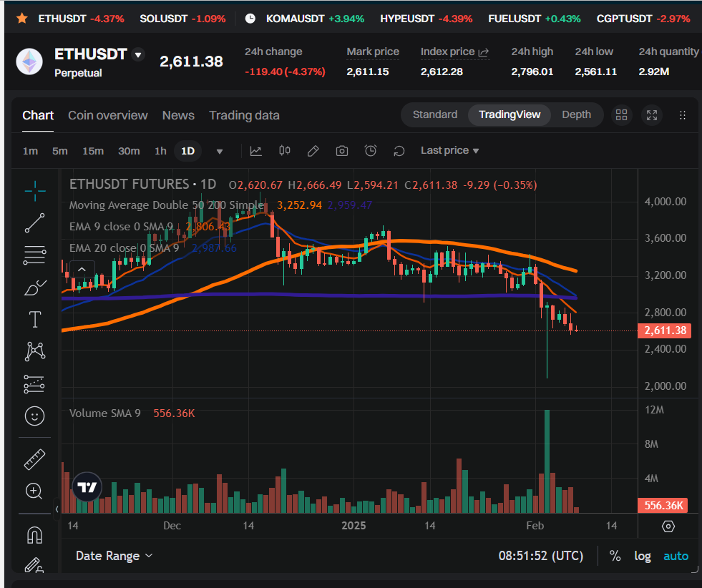Click the Volume SMA 9 legend
Image resolution: width=702 pixels, height=588 pixels.
click(x=104, y=413)
